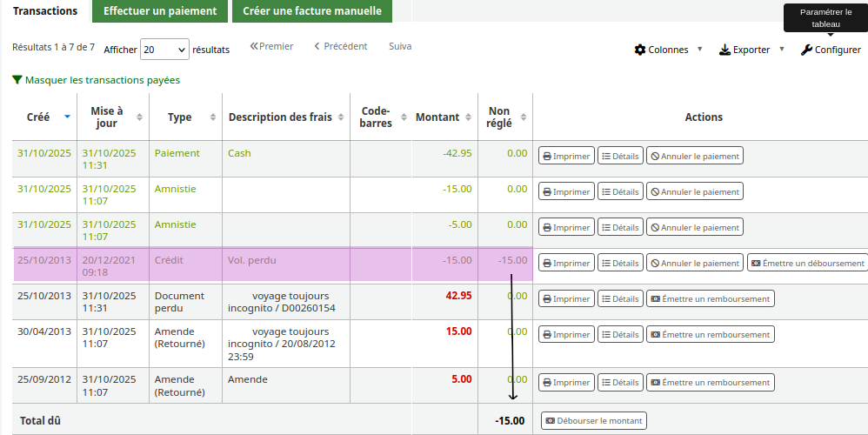This screenshot has height=435, width=868.
Task: Click the filter funnel icon for paid transactions
Action: coord(17,80)
